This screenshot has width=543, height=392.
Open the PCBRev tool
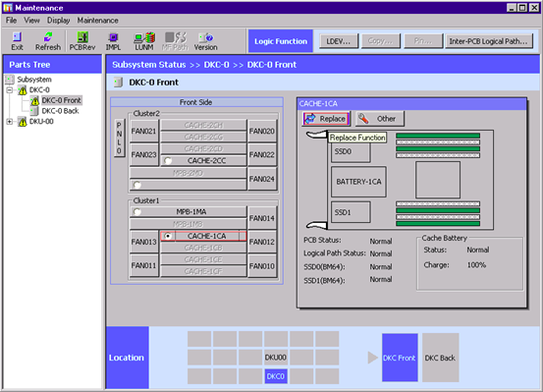pyautogui.click(x=82, y=41)
